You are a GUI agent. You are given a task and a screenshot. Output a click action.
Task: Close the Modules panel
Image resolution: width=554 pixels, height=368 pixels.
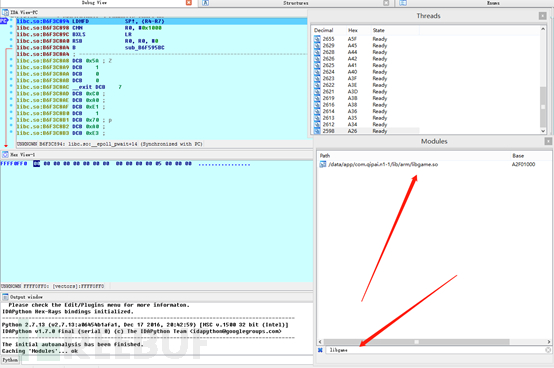[x=548, y=141]
